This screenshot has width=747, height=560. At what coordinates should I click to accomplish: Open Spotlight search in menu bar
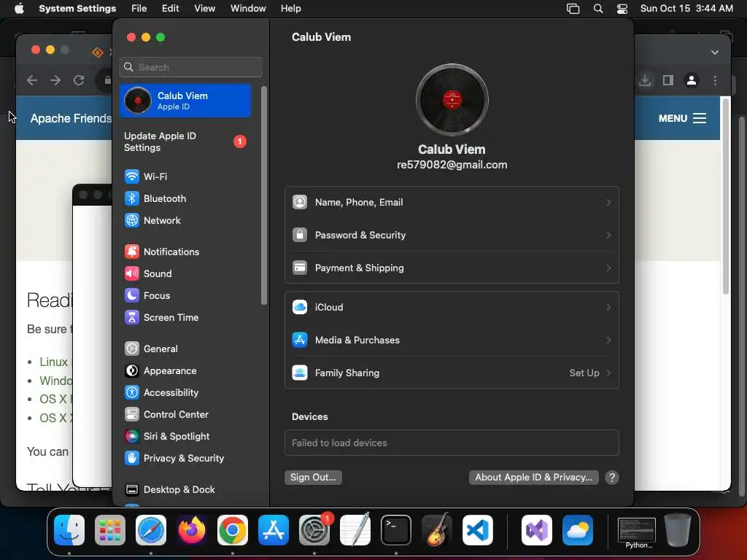pyautogui.click(x=598, y=9)
